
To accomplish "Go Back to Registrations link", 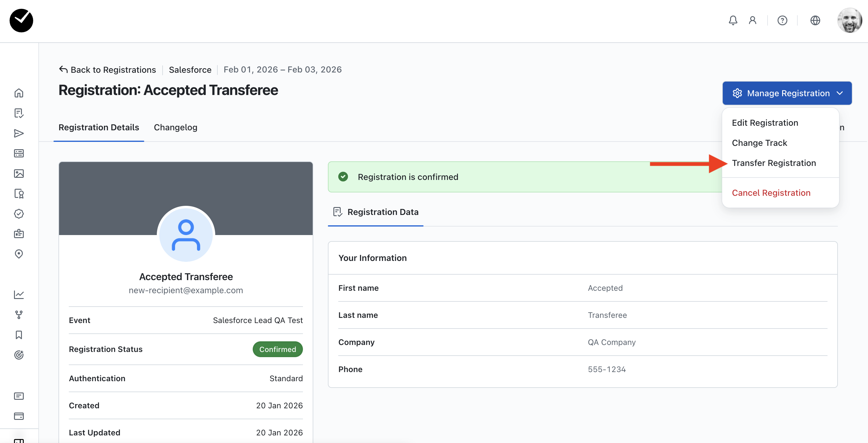I will [x=107, y=70].
